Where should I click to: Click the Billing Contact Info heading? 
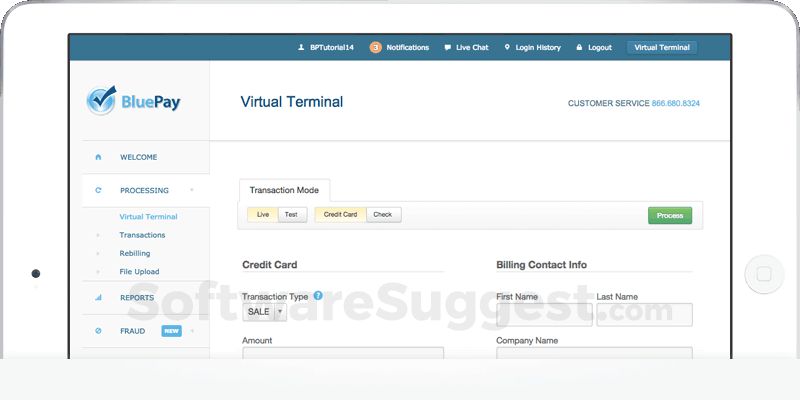click(x=541, y=265)
